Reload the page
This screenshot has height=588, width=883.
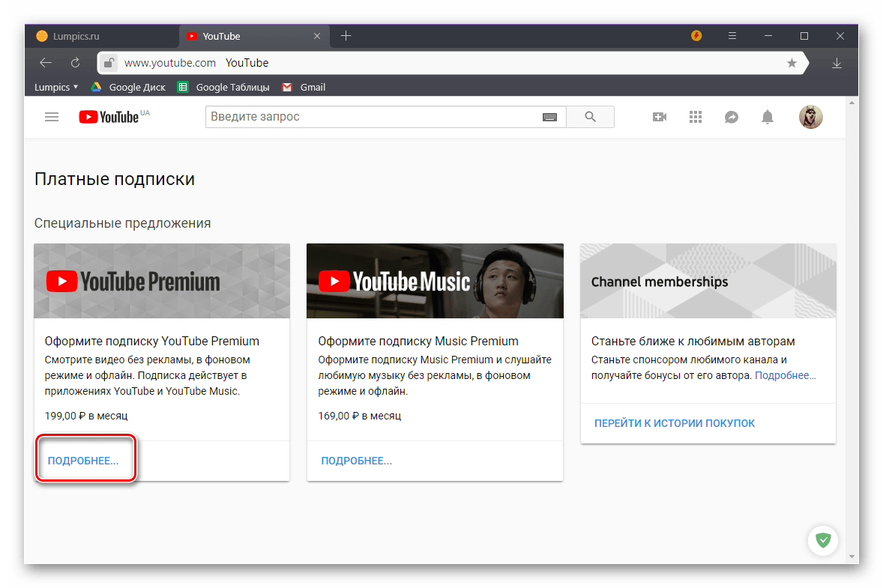75,63
